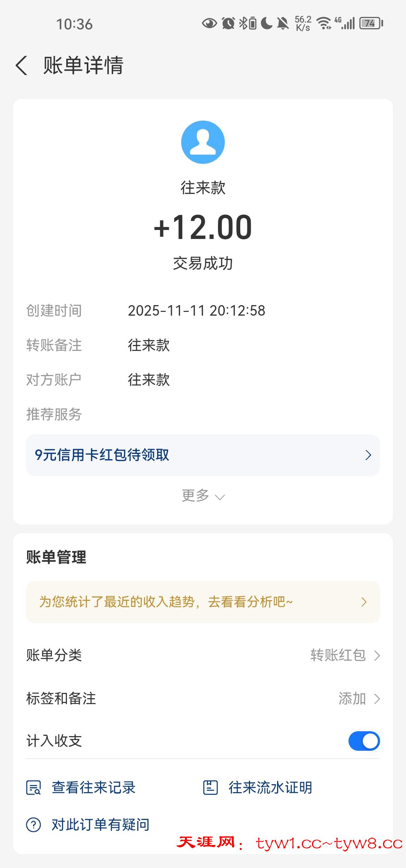Toggle the 计入收支 switch off
Screen dimensions: 406x868
(364, 741)
